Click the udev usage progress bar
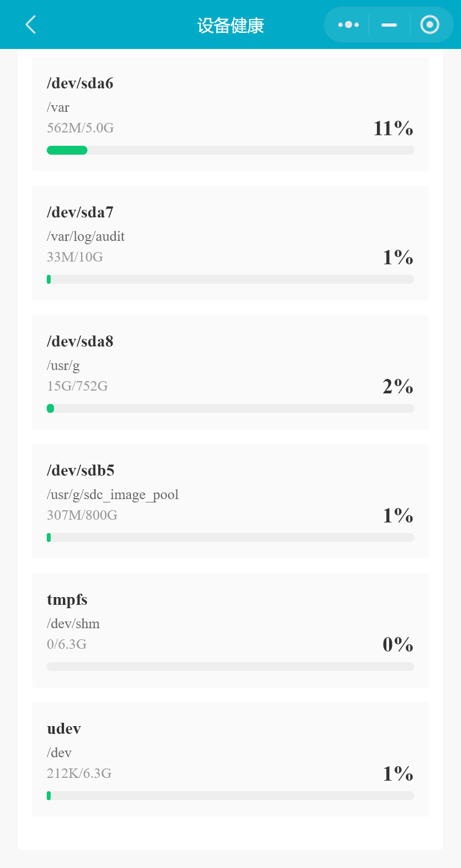Screen dimensions: 461x868 tap(230, 796)
